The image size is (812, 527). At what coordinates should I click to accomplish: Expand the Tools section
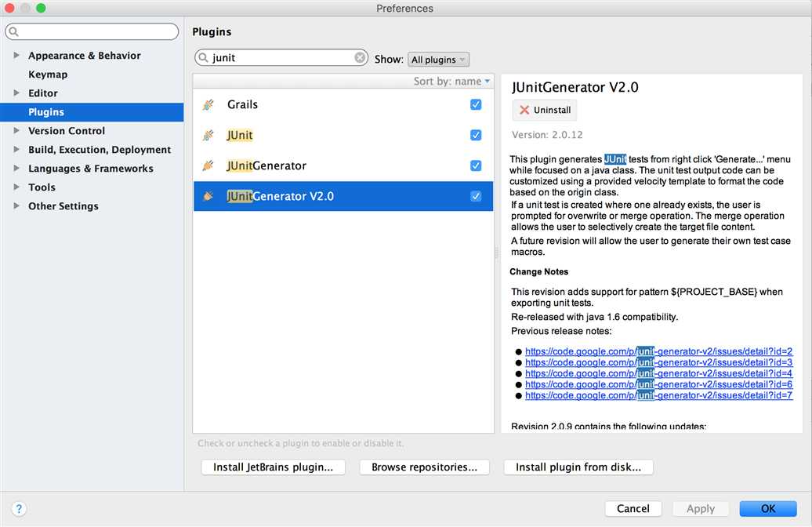point(16,187)
